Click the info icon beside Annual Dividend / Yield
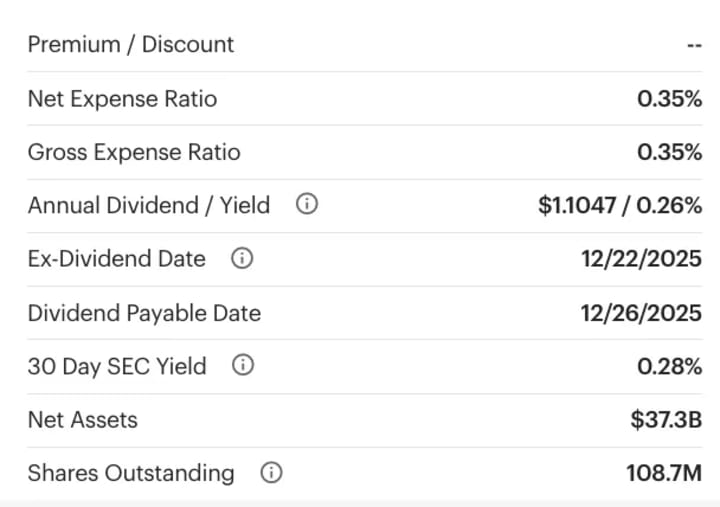 click(x=307, y=206)
